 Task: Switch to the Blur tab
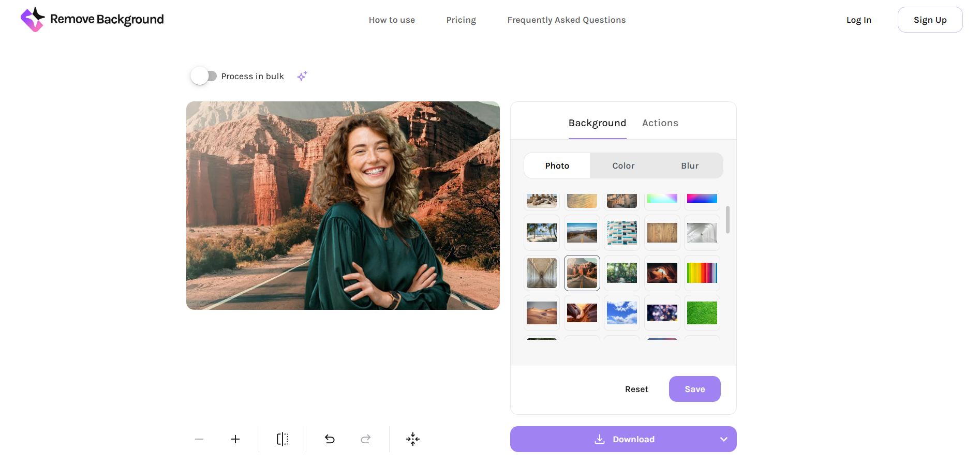(x=689, y=165)
